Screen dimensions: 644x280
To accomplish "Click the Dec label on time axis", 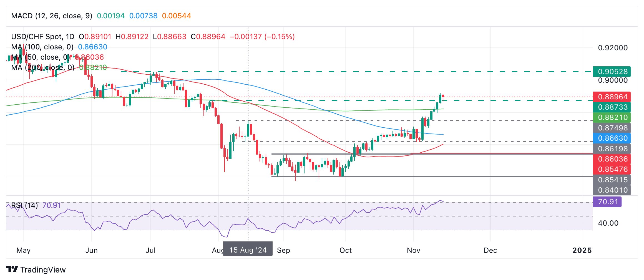I will [x=490, y=250].
